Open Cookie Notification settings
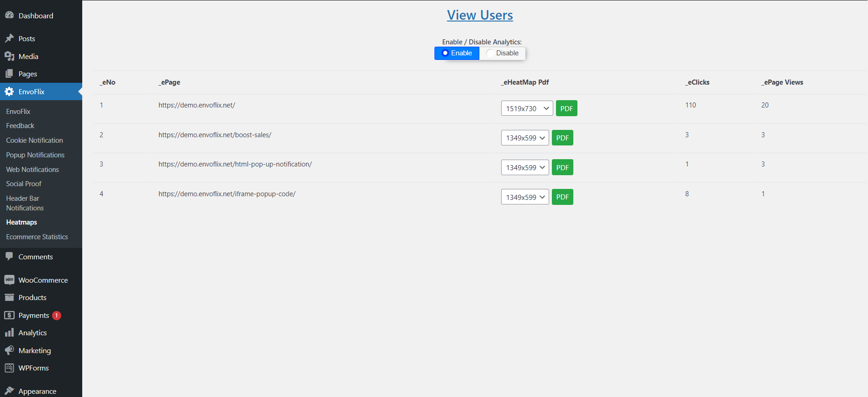868x397 pixels. click(35, 140)
